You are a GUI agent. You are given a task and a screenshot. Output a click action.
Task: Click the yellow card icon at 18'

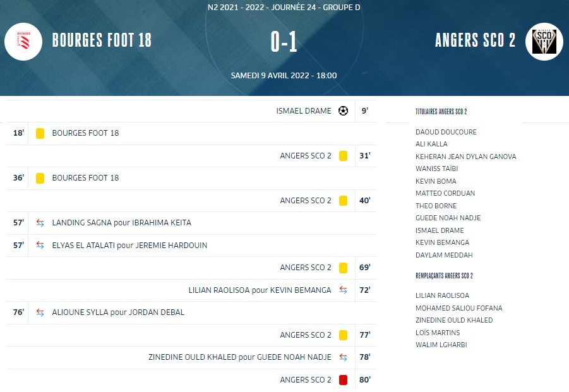click(40, 133)
